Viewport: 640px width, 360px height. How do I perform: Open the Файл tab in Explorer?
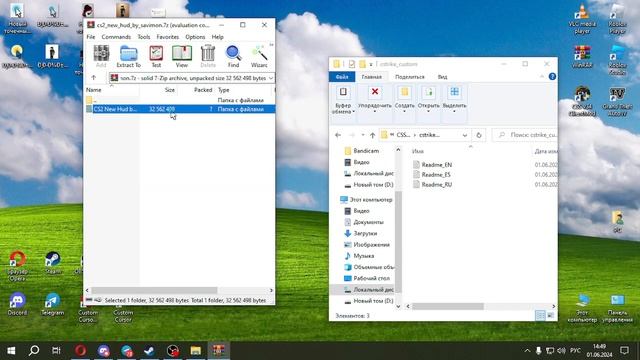point(342,77)
